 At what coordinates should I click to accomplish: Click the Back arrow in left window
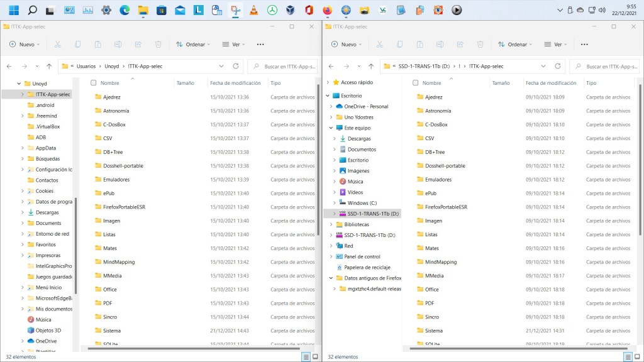(x=9, y=66)
